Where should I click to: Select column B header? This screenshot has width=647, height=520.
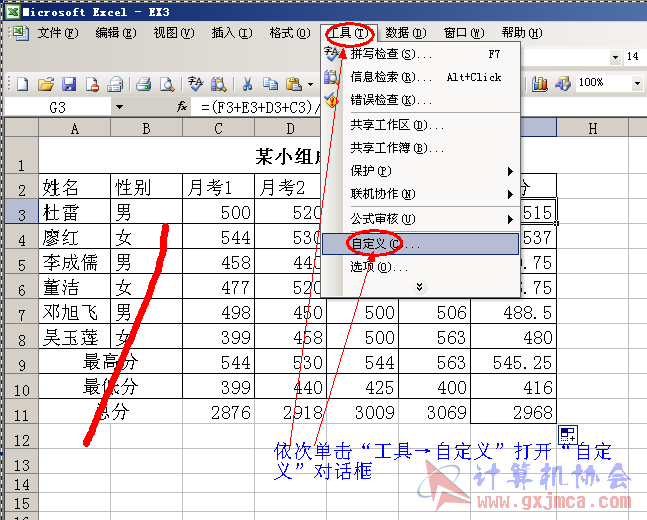[146, 129]
